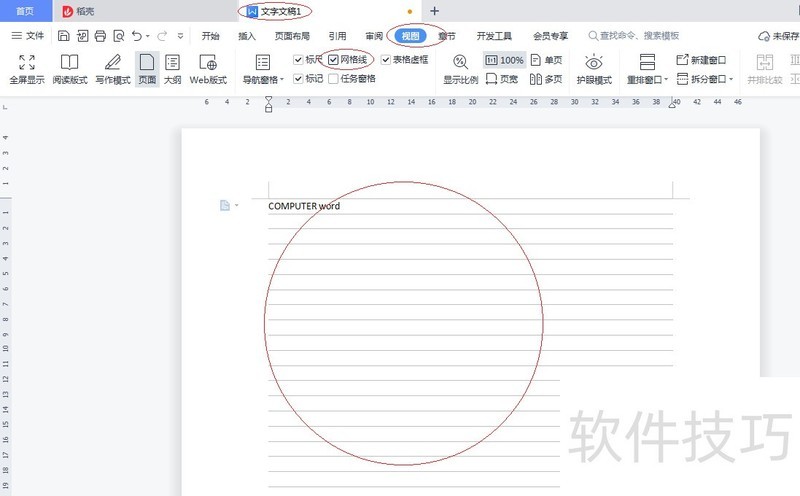Click the indent marker on horizontal ruler
The height and width of the screenshot is (496, 800).
pyautogui.click(x=268, y=106)
